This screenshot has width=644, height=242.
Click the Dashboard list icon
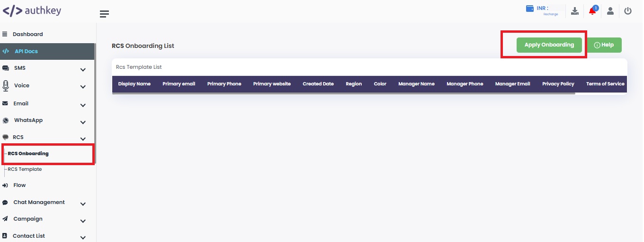5,34
